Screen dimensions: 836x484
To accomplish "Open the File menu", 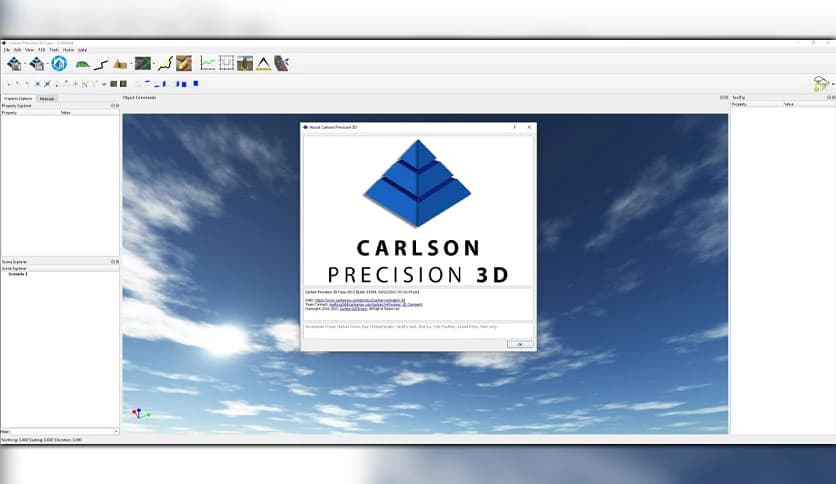I will click(6, 50).
